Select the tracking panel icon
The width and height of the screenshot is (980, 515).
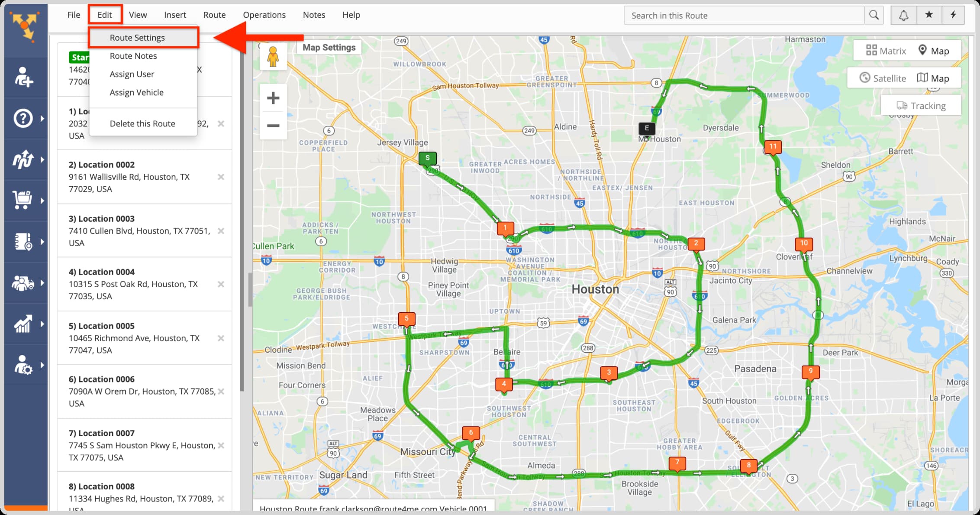pos(902,105)
